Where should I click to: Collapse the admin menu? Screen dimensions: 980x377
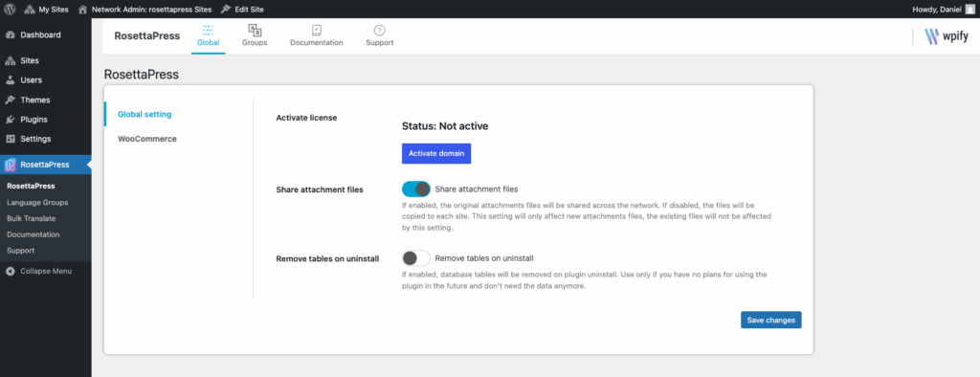click(46, 272)
